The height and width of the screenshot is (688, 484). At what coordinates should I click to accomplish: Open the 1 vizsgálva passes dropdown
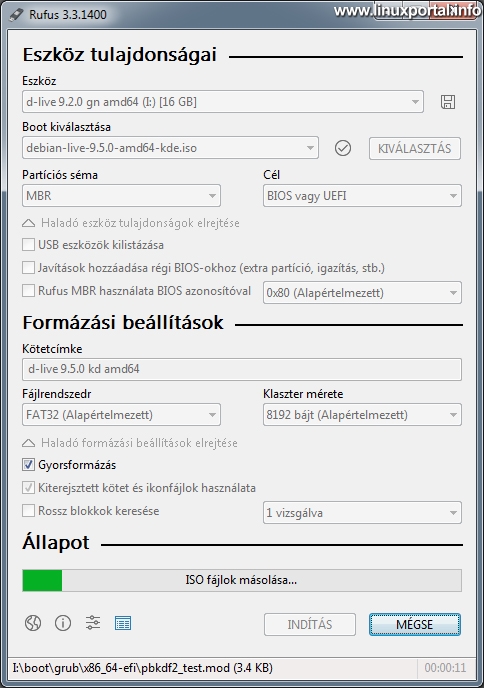pos(362,512)
